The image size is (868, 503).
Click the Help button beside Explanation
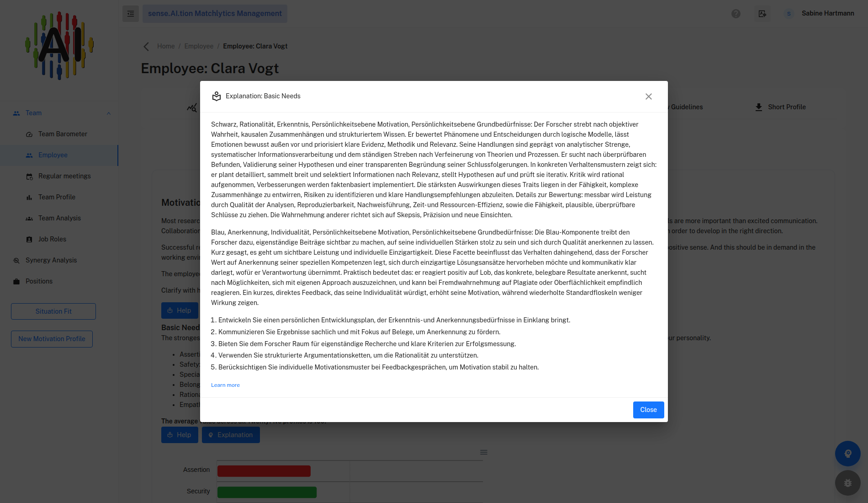[x=180, y=435]
